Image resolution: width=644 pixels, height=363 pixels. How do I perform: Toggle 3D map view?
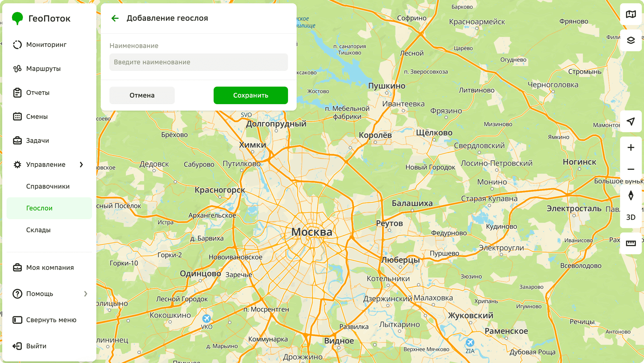(631, 217)
